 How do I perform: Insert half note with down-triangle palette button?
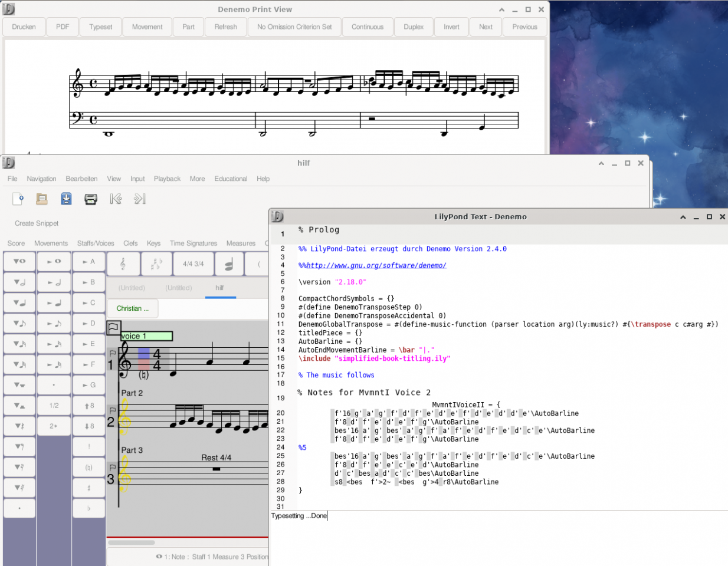coord(19,282)
